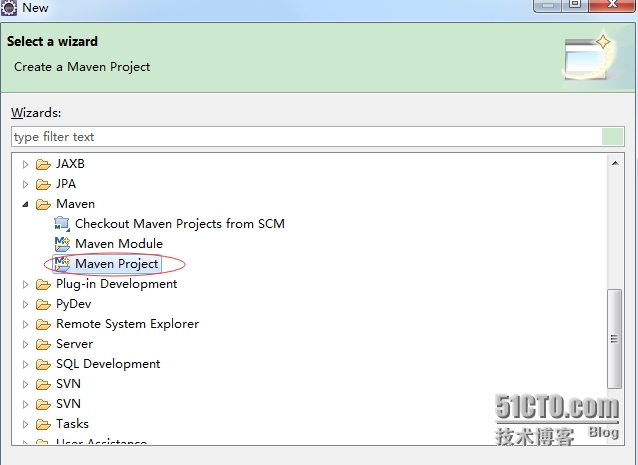This screenshot has height=465, width=638.
Task: Select the Remote System Explorer item
Action: tap(127, 324)
